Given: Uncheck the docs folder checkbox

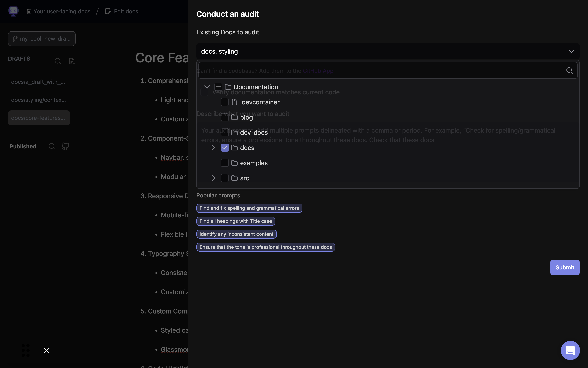Looking at the screenshot, I should pos(224,148).
